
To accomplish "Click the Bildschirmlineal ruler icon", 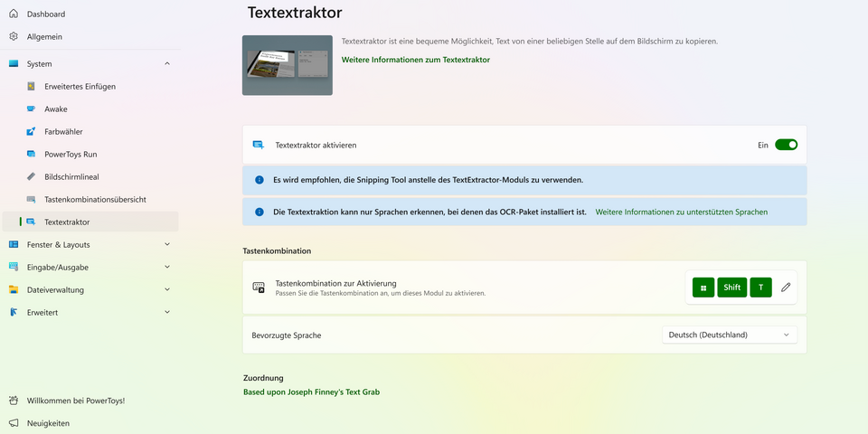I will point(31,177).
